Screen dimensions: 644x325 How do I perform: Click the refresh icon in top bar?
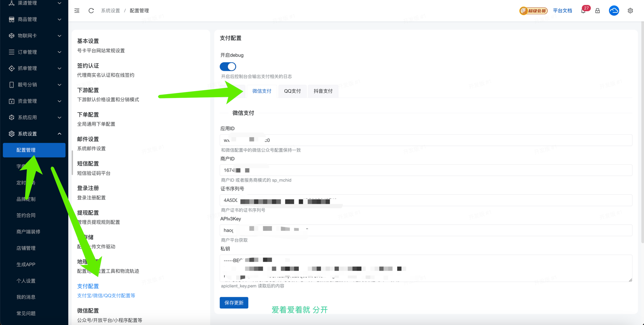pos(91,11)
